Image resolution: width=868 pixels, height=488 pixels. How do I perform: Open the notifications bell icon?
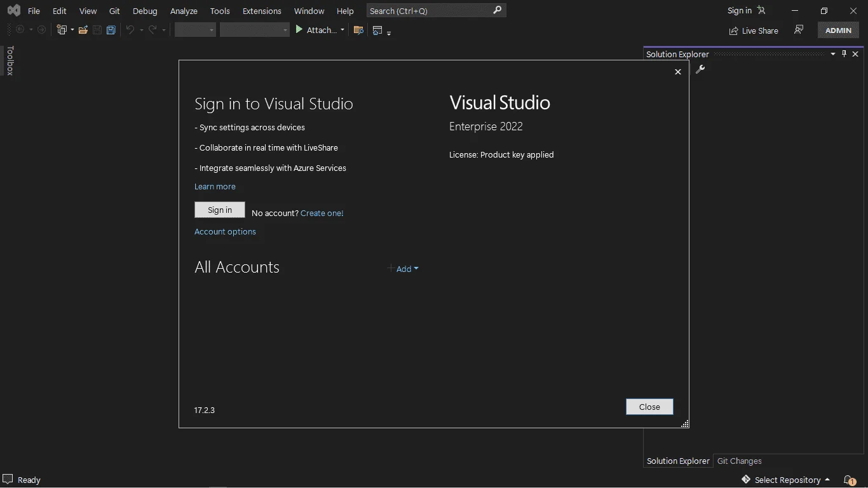850,480
